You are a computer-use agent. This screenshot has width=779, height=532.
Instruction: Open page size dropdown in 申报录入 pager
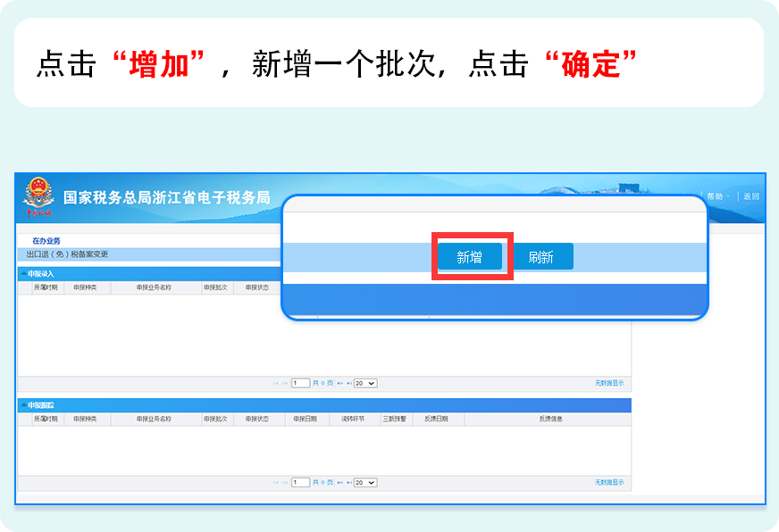click(x=365, y=383)
